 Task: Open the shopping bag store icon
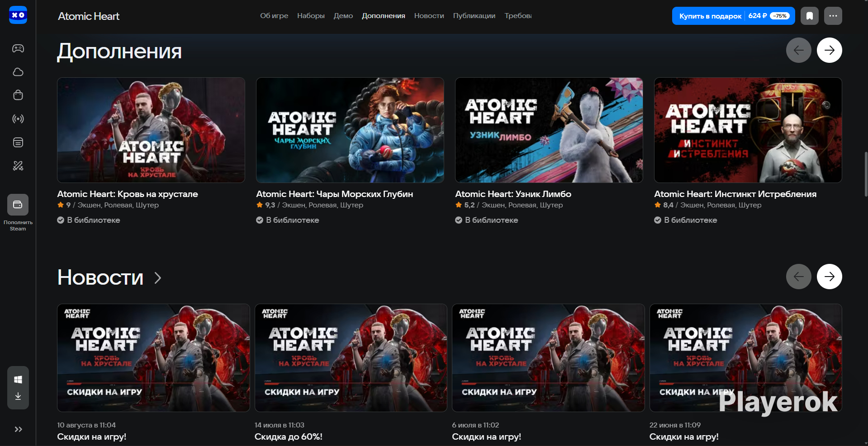18,95
